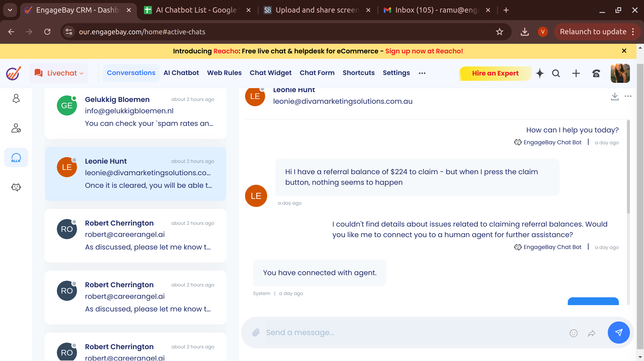This screenshot has height=361, width=644.
Task: Open Gelukkig Bloemen conversation
Action: coord(135,111)
